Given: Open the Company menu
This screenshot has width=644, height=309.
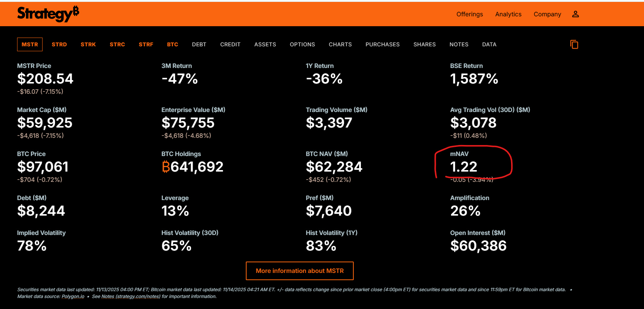Looking at the screenshot, I should pyautogui.click(x=547, y=14).
